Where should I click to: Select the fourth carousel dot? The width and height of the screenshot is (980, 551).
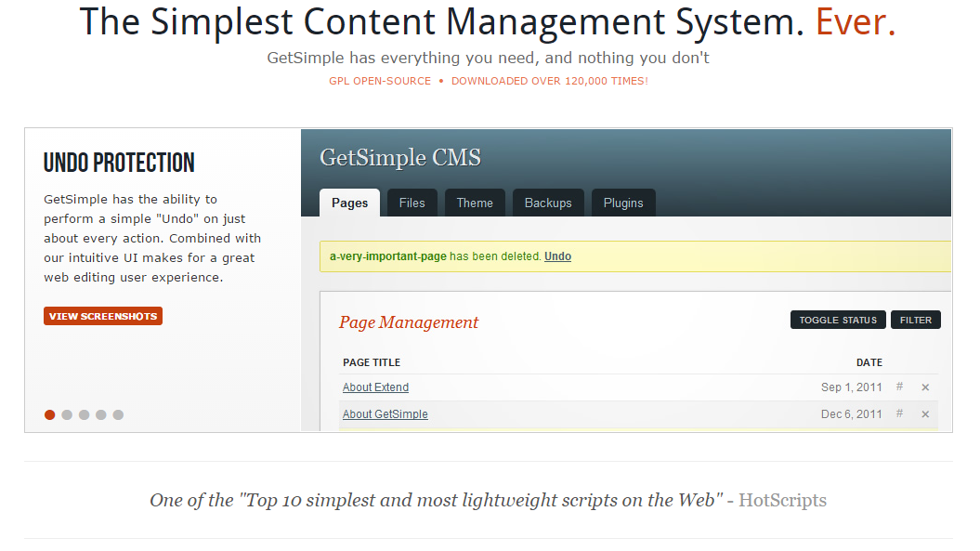100,415
